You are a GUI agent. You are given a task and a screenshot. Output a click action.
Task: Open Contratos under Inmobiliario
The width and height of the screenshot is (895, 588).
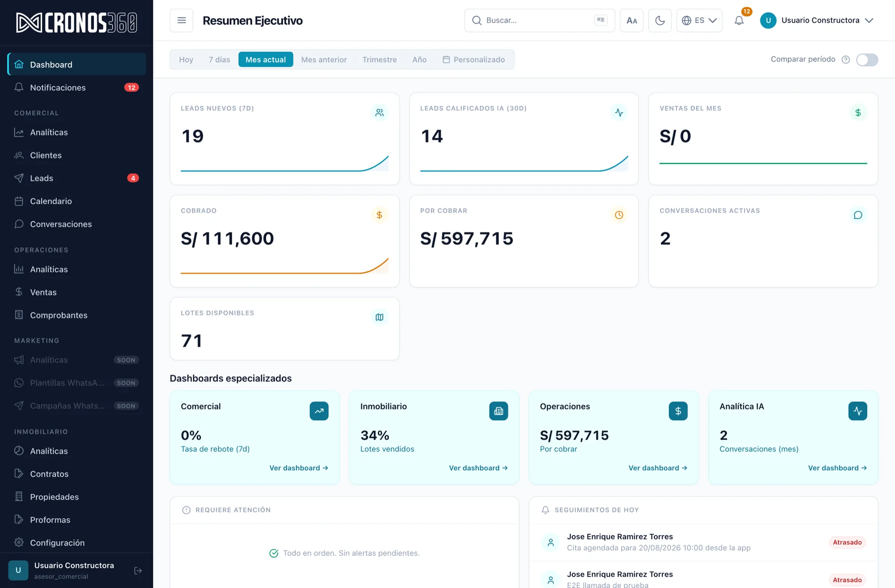(x=77, y=474)
